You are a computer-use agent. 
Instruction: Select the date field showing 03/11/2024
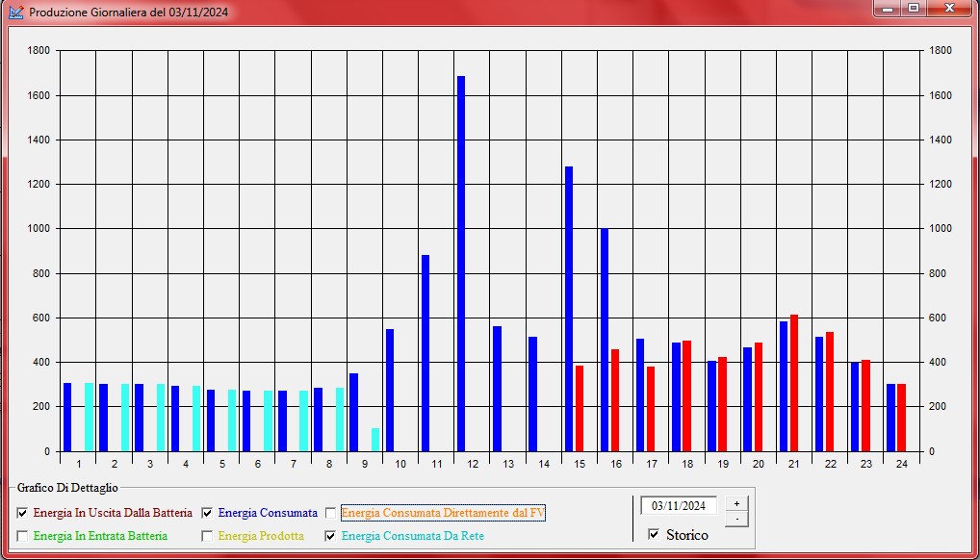point(679,504)
